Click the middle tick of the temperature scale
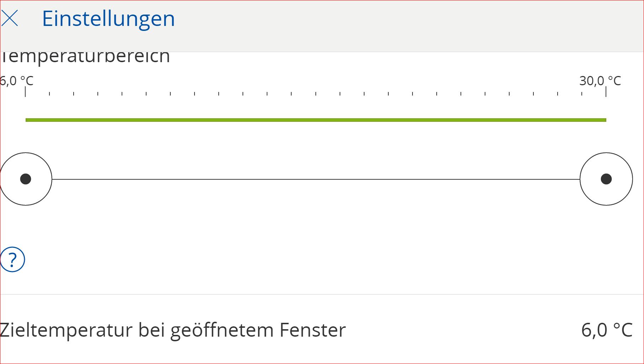The height and width of the screenshot is (364, 644). 316,94
